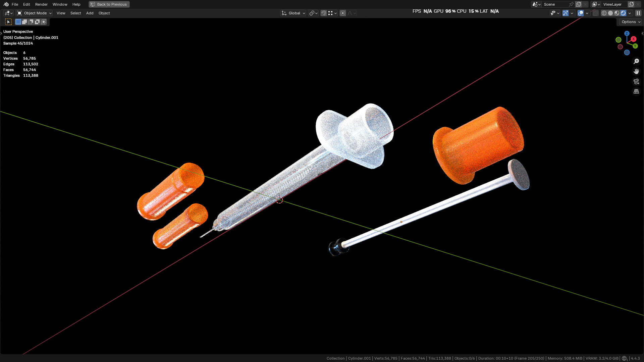Open the Blender logo app menu

click(x=6, y=4)
